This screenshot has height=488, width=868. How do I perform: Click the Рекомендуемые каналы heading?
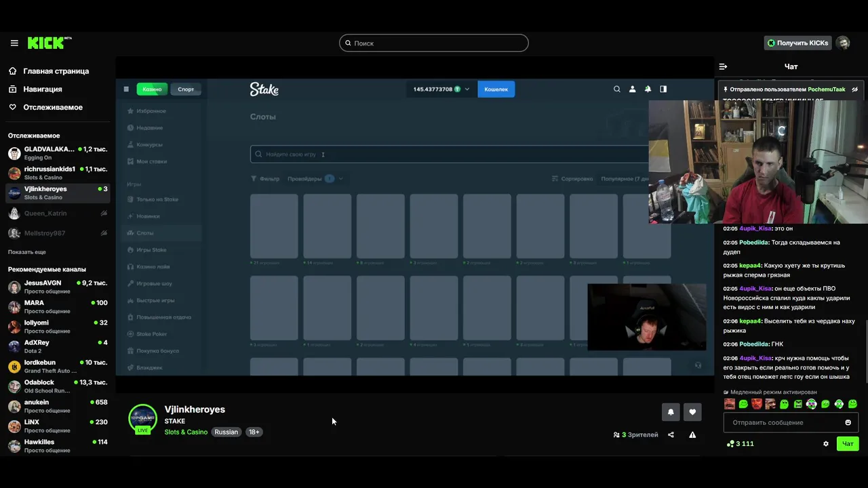click(x=47, y=269)
